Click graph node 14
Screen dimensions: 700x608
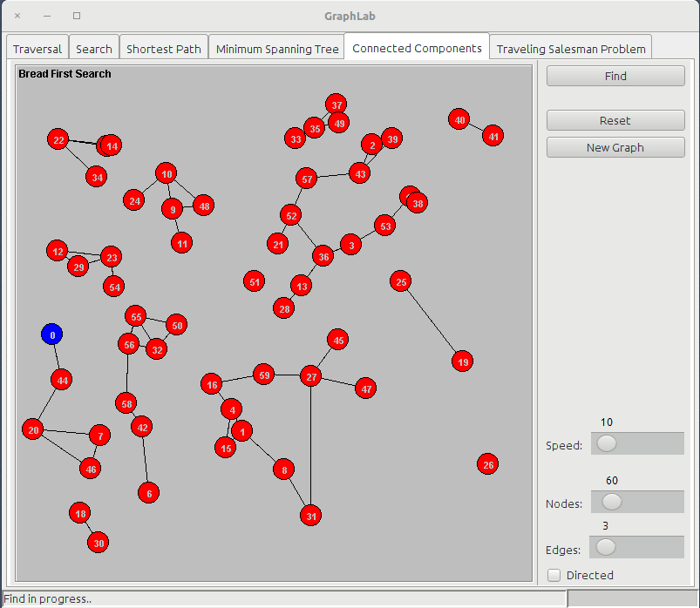112,145
